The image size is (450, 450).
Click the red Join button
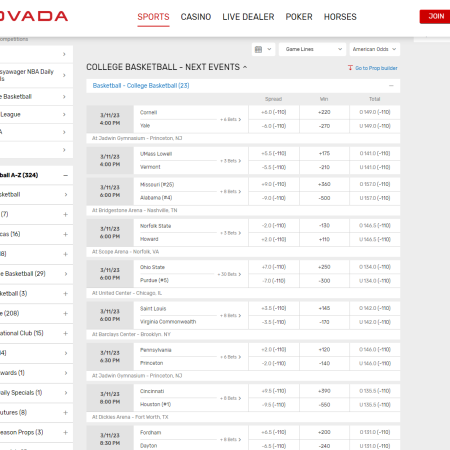pyautogui.click(x=435, y=17)
